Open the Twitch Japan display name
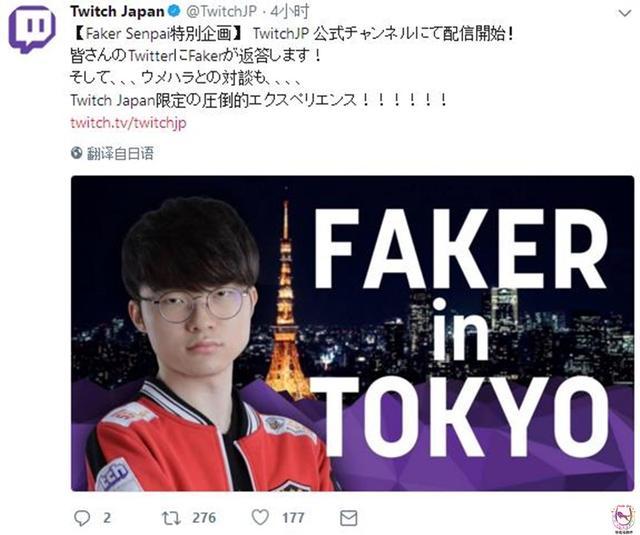Viewport: 640px width, 535px height. point(117,11)
